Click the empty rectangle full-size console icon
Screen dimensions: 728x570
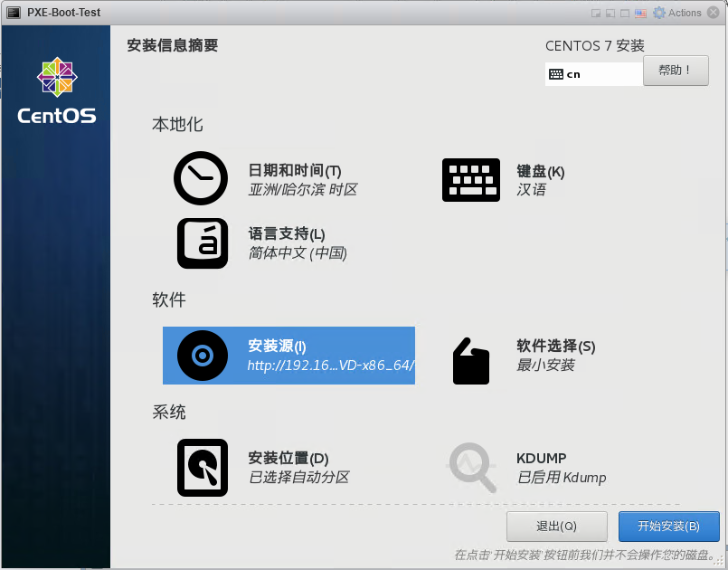pyautogui.click(x=626, y=13)
